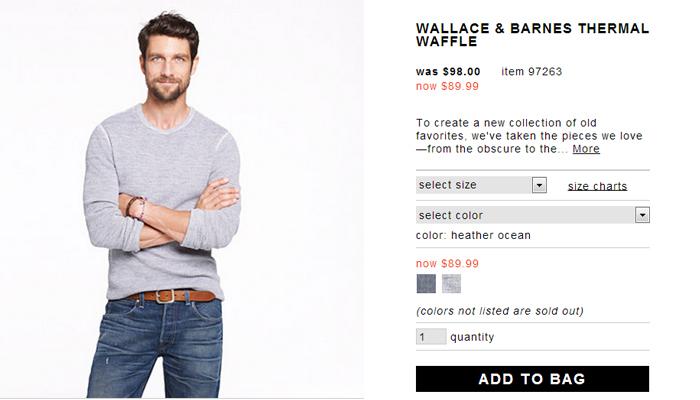Select the light grey heather color swatch

(451, 283)
